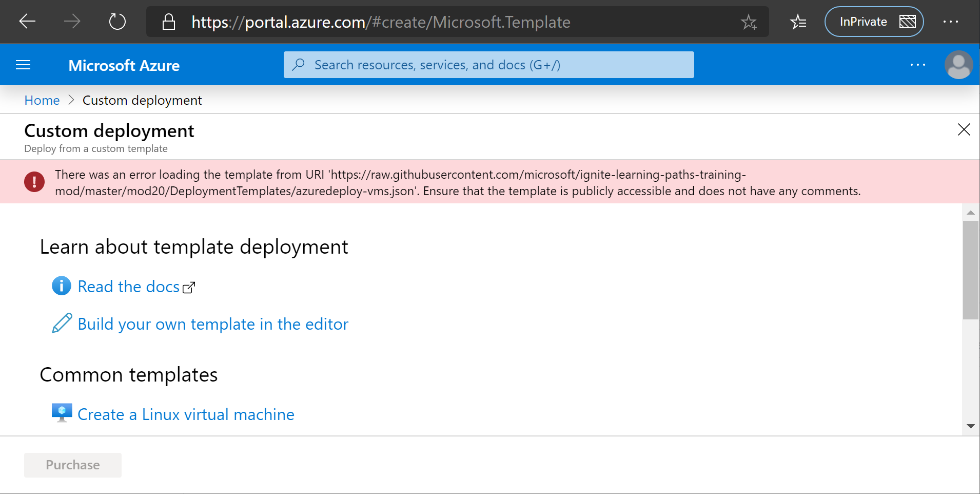Click the pencil icon next to build template
This screenshot has height=494, width=980.
tap(62, 324)
